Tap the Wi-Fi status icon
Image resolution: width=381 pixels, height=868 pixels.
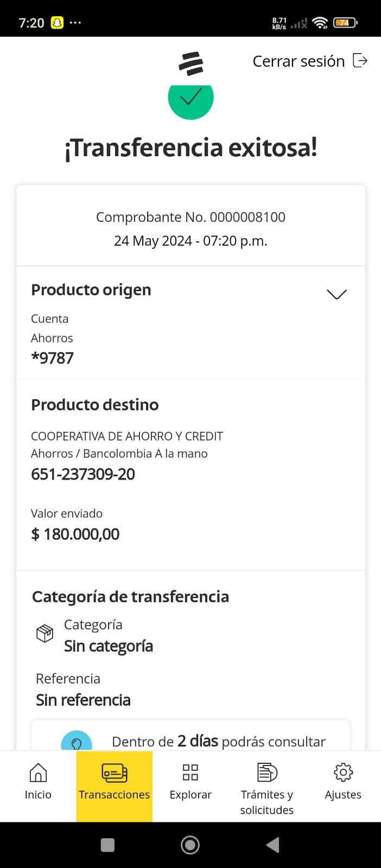pos(320,23)
